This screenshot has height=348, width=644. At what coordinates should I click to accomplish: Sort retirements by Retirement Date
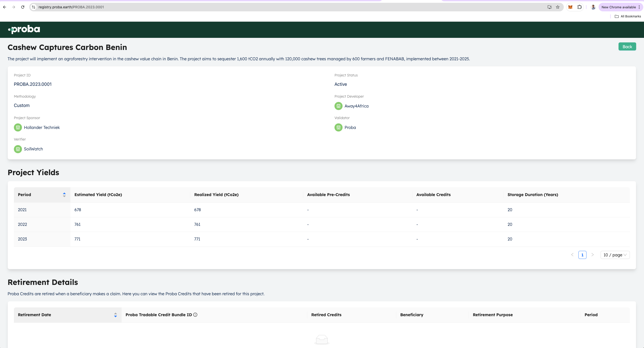click(x=115, y=315)
